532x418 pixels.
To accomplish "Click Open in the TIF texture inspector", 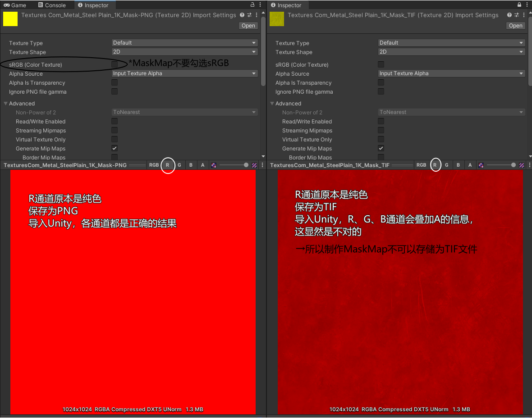I will 515,26.
